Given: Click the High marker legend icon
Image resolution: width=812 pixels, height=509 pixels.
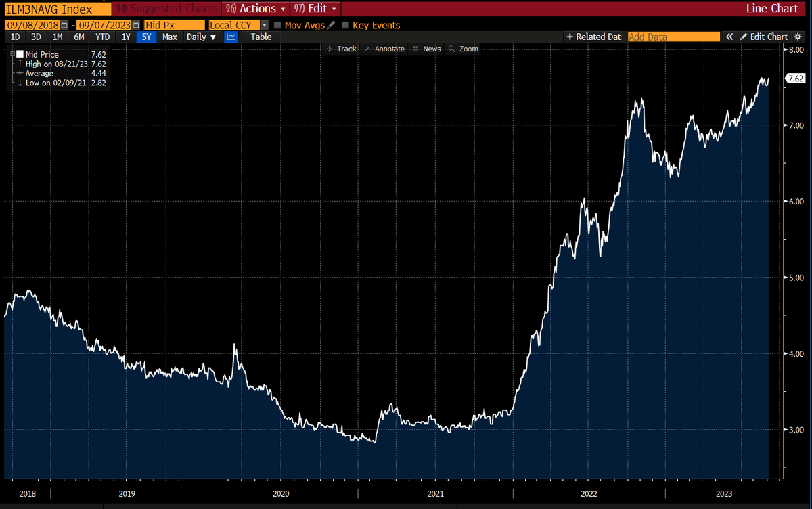Looking at the screenshot, I should 20,64.
